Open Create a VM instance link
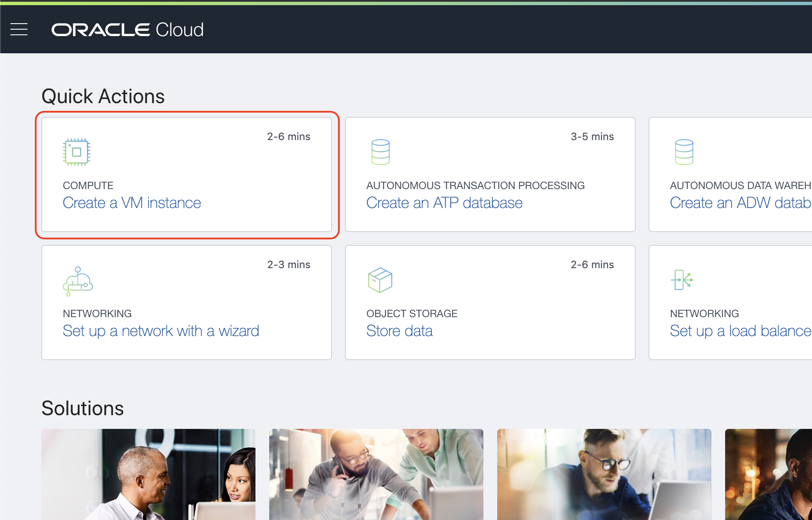812x520 pixels. (x=132, y=203)
